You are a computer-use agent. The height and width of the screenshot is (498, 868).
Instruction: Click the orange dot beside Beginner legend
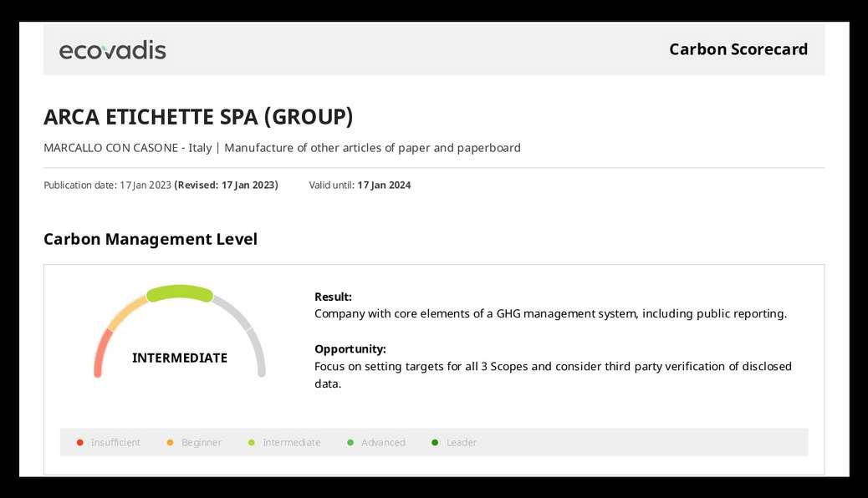click(x=170, y=443)
